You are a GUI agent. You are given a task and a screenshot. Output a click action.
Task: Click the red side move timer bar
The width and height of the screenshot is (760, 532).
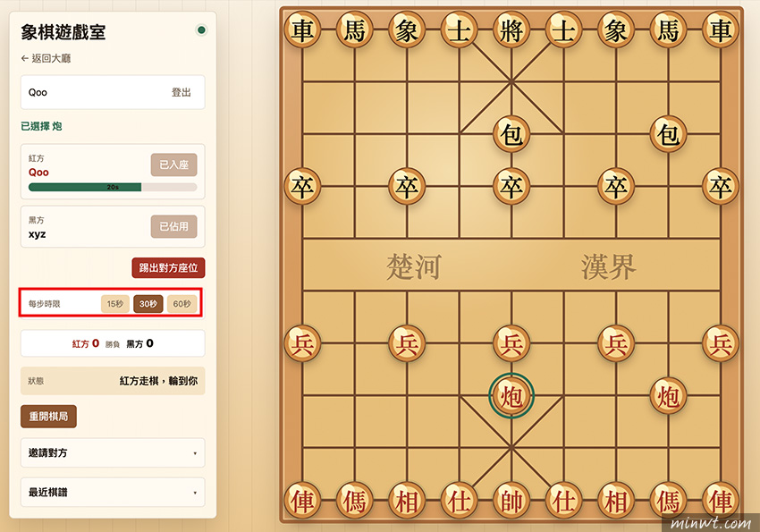113,187
